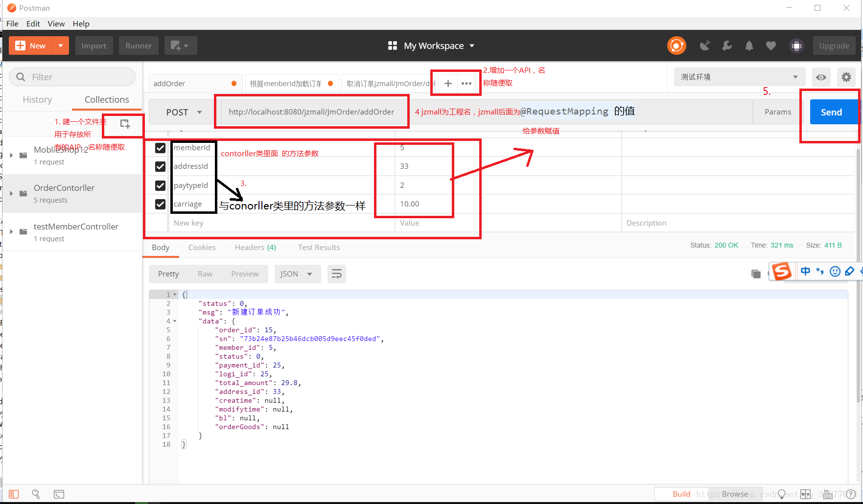
Task: Open the File menu
Action: pos(12,23)
